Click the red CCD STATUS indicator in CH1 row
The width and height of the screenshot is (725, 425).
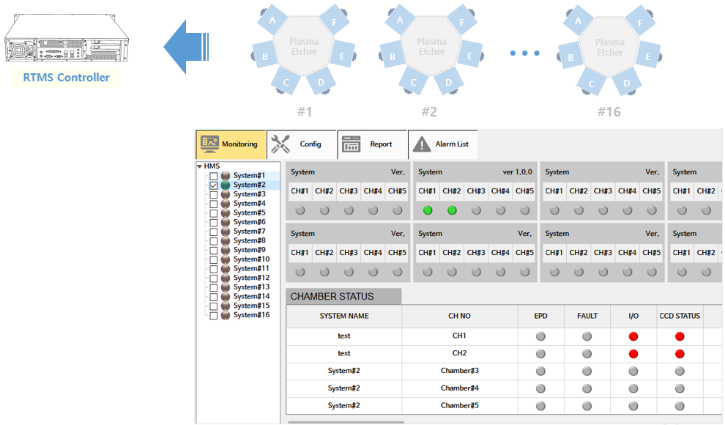point(680,337)
